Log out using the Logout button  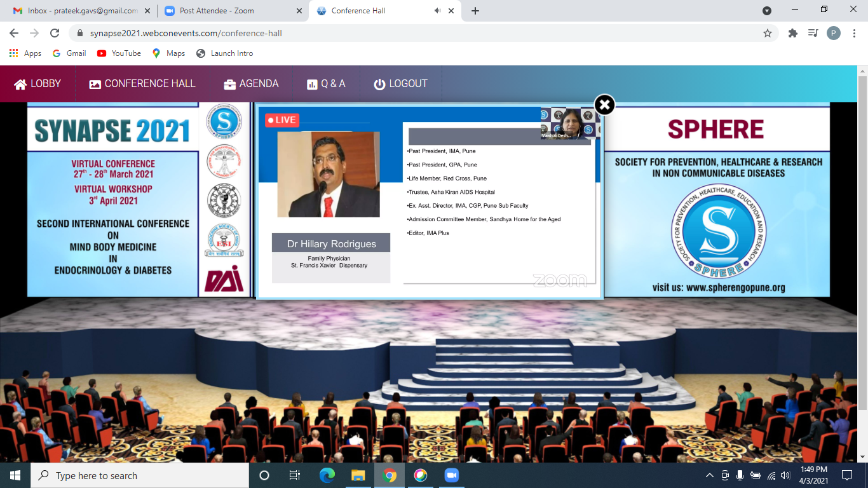pos(400,84)
